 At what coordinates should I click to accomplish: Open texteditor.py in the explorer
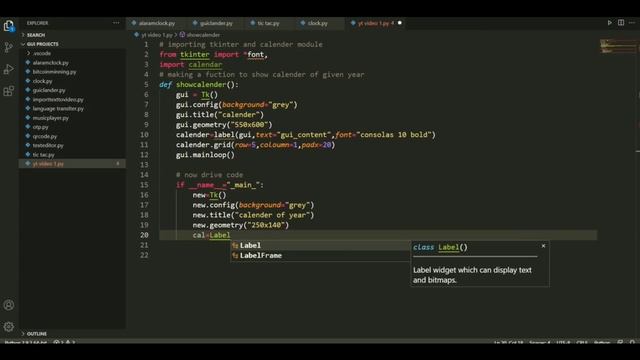click(x=48, y=145)
